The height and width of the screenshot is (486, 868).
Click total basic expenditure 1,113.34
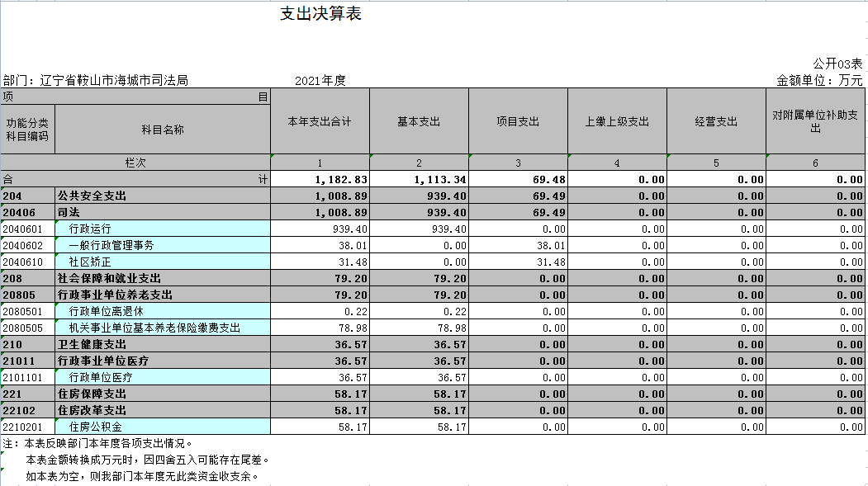[419, 179]
